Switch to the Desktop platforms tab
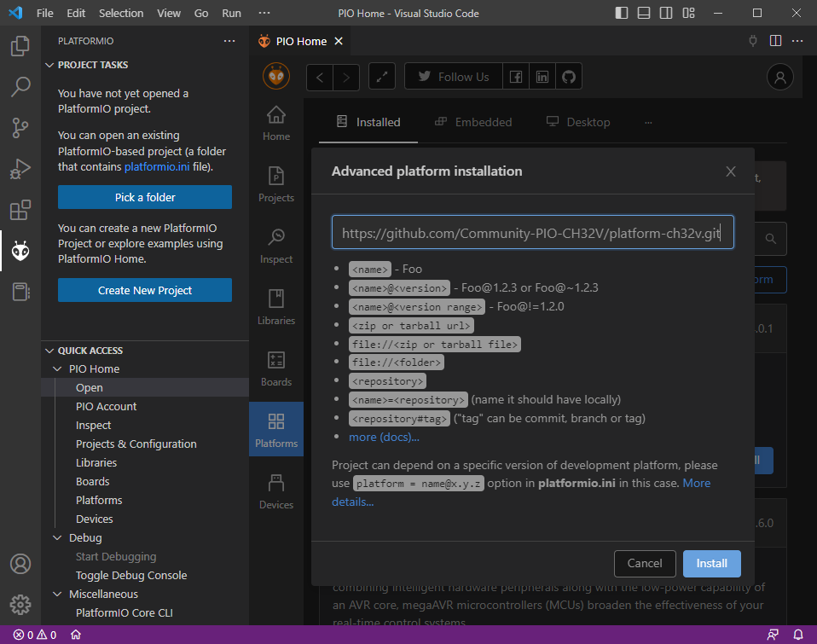The image size is (817, 644). coord(578,122)
